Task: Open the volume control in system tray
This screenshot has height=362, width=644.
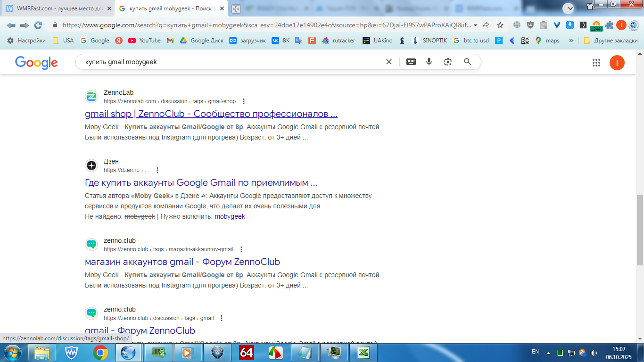Action: click(594, 353)
